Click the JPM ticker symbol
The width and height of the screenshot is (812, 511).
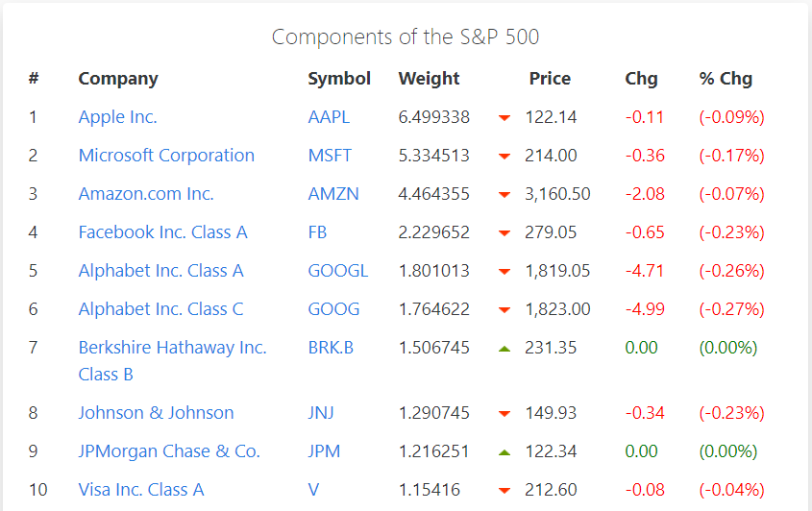pos(324,451)
